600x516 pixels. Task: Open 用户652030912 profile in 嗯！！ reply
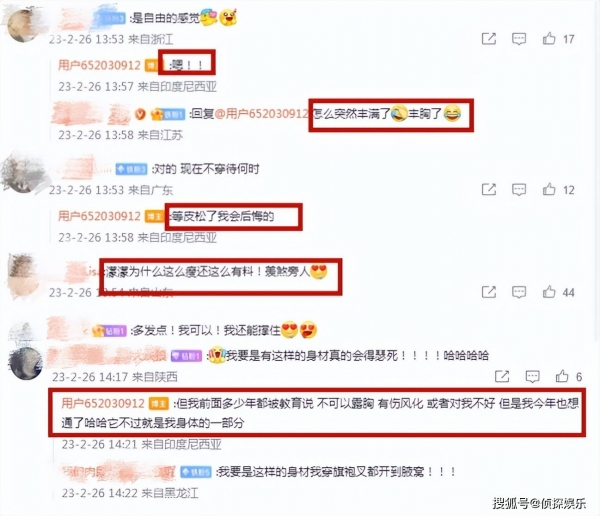click(x=99, y=65)
